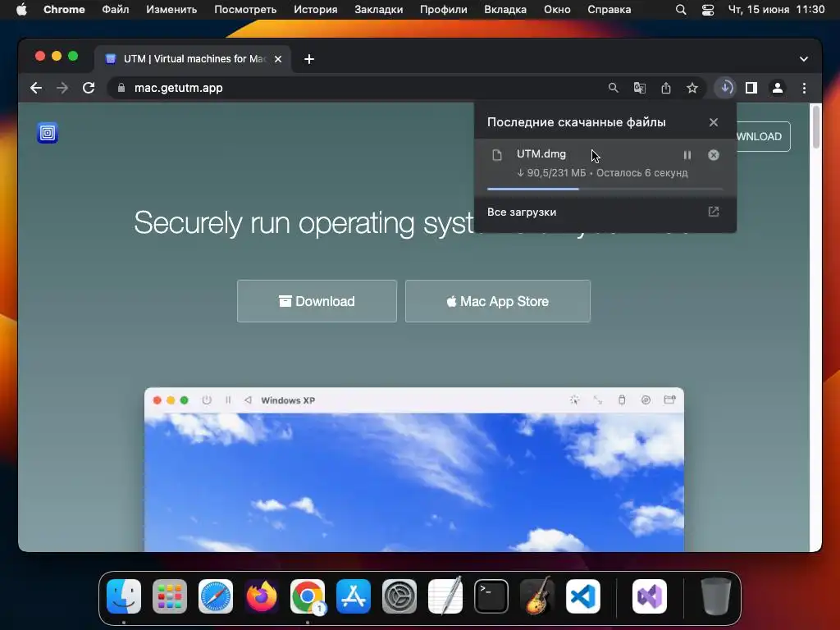
Task: Open Trash from the Dock
Action: tap(715, 596)
